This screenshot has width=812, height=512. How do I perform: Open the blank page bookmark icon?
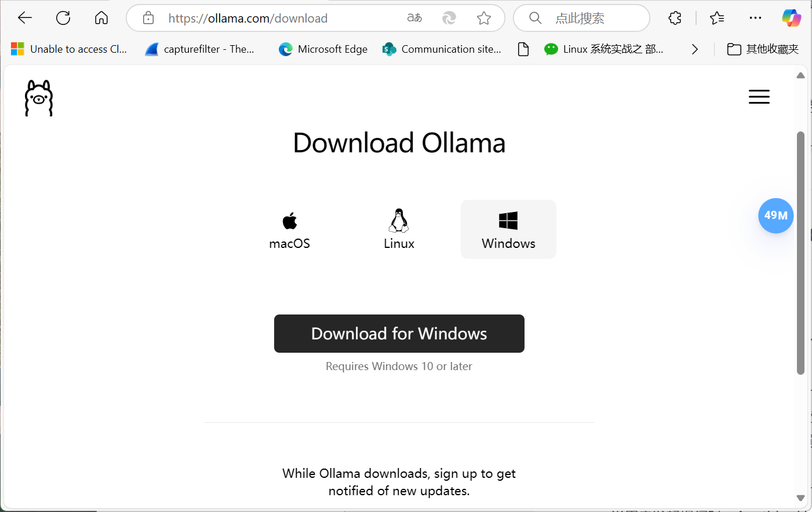coord(523,49)
